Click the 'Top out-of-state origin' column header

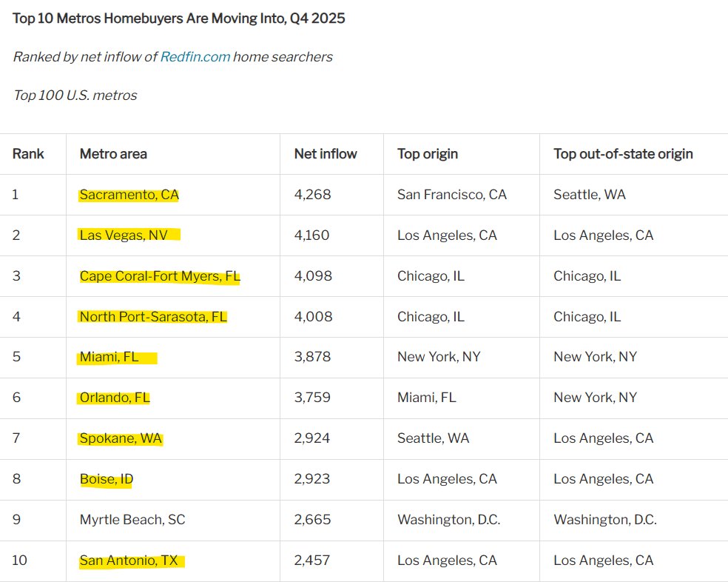point(623,154)
